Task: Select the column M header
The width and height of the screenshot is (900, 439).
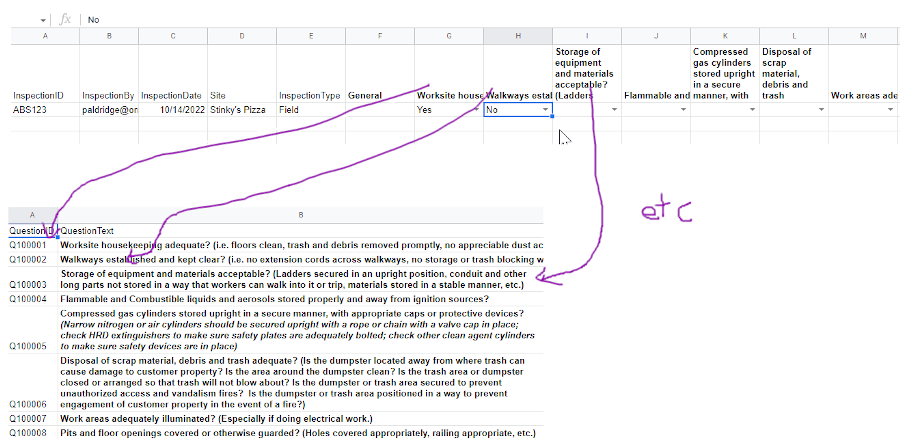Action: (x=863, y=36)
